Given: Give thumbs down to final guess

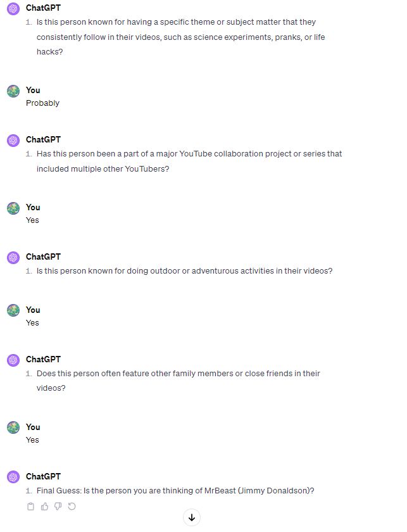Looking at the screenshot, I should pyautogui.click(x=58, y=507).
